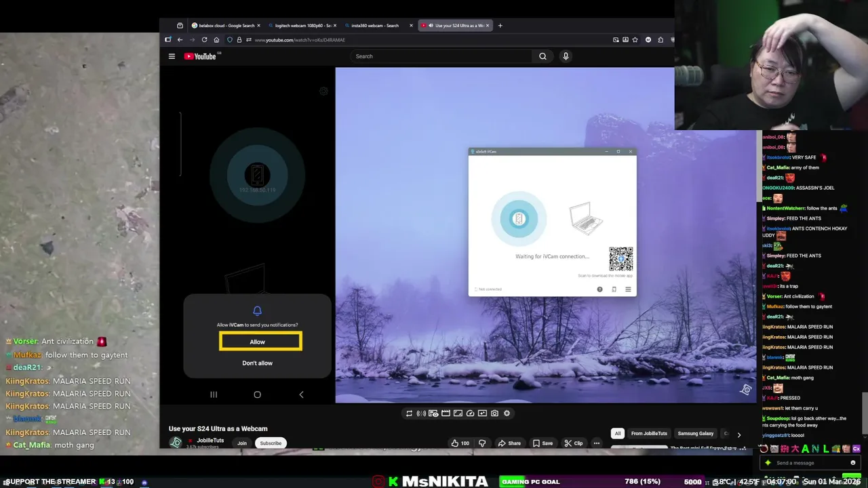The image size is (868, 488).
Task: Click the yellow-highlighted Allow notification button
Action: click(260, 342)
